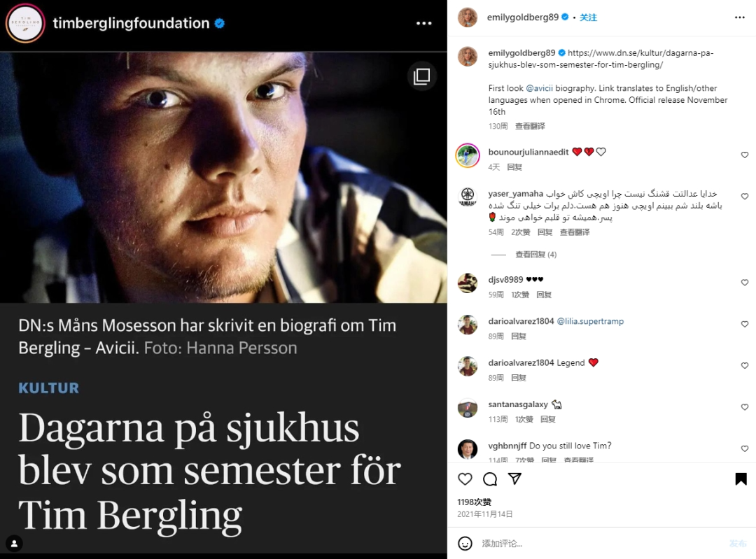
Task: Expand the 查看回复 (4) replies
Action: (x=535, y=255)
